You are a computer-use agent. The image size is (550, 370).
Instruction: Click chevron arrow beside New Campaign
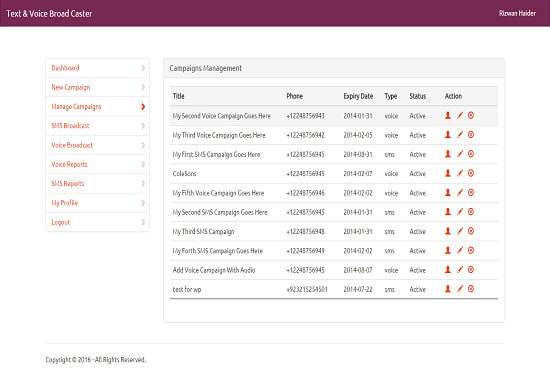tap(143, 87)
